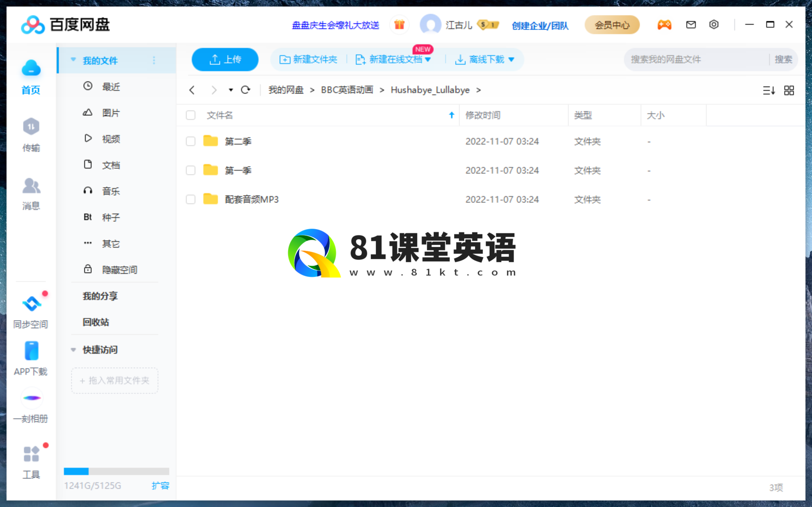
Task: Open 回收站 recycle bin
Action: (x=96, y=322)
